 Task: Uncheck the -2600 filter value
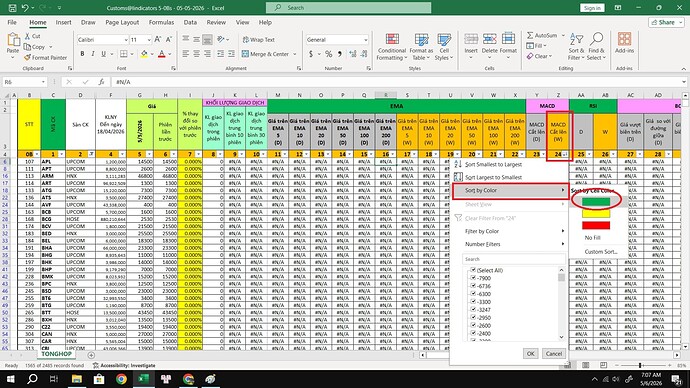tap(473, 326)
